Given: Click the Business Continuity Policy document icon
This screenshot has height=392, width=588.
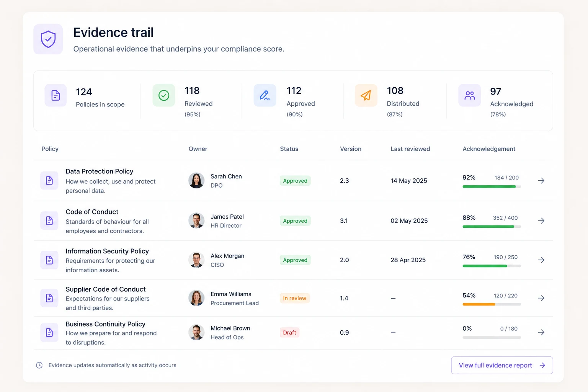Looking at the screenshot, I should click(x=49, y=332).
